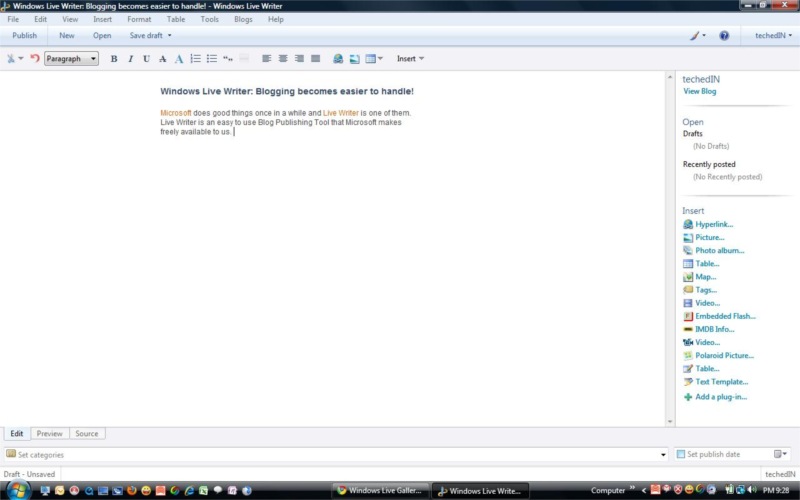
Task: Open the Paragraph style dropdown
Action: click(x=71, y=59)
